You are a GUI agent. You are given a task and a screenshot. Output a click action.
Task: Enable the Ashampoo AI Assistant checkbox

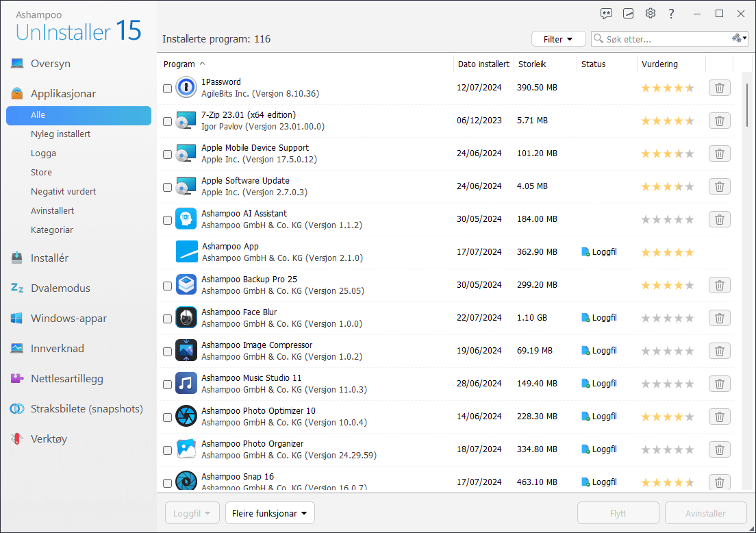pos(167,220)
